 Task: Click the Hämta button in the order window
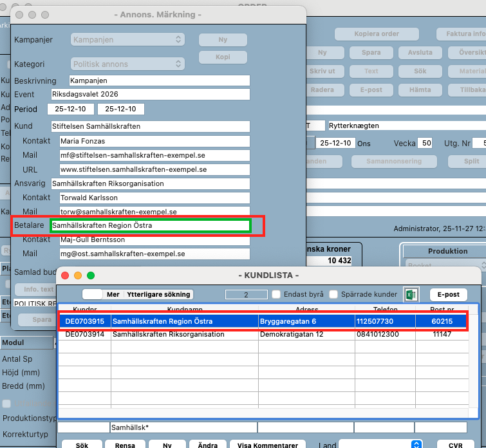coord(420,89)
